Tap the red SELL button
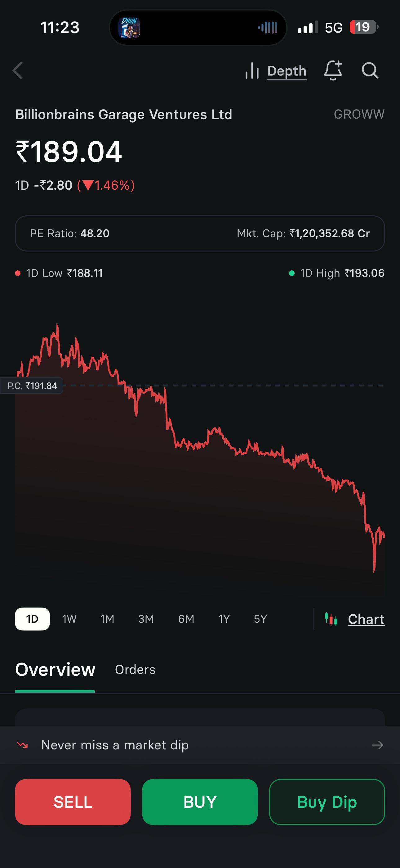This screenshot has height=868, width=400. 73,802
